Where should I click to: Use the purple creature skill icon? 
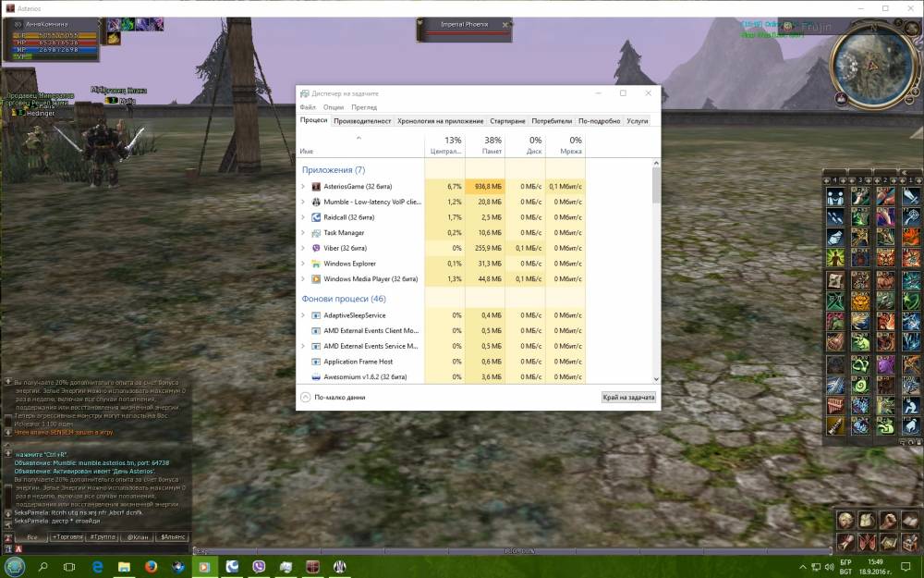point(886,363)
